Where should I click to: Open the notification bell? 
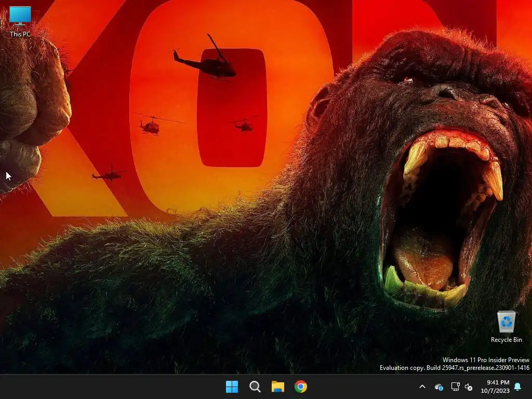pyautogui.click(x=518, y=387)
